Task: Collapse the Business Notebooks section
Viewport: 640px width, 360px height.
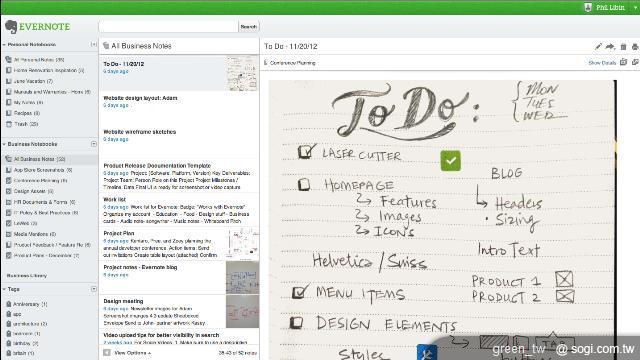Action: [4, 144]
